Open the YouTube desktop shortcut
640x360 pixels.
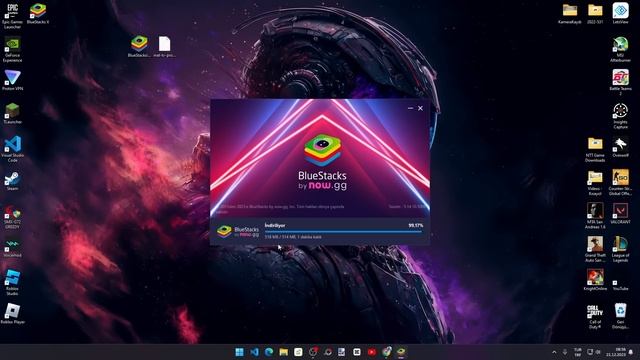620,282
